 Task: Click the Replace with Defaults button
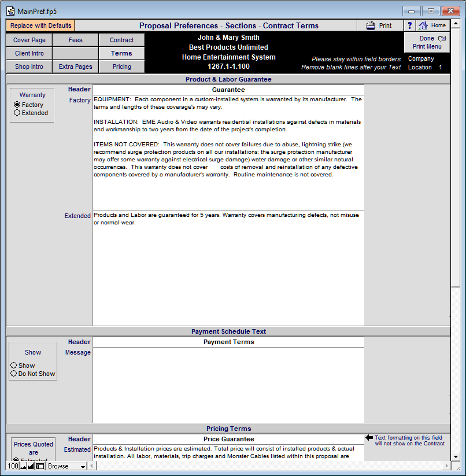pyautogui.click(x=40, y=25)
